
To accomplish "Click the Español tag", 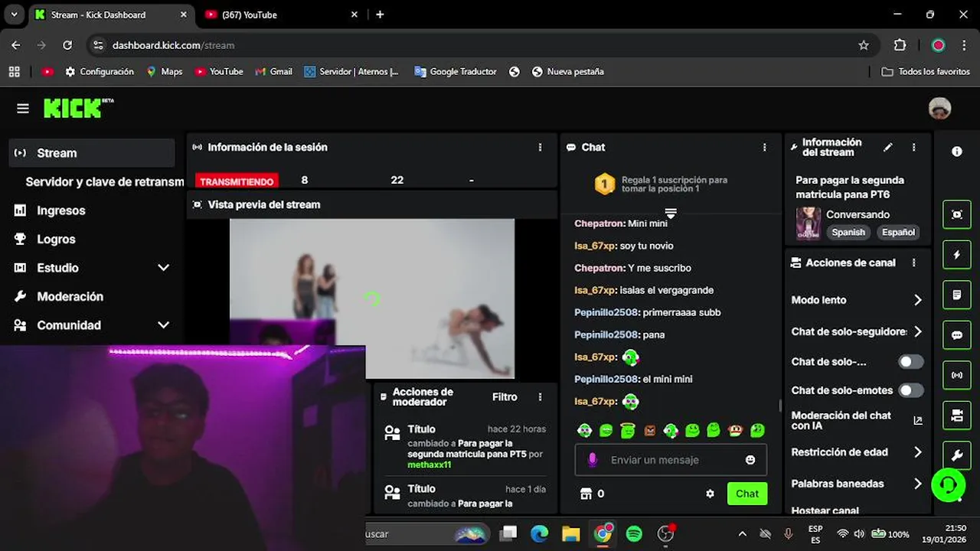I will (x=898, y=232).
